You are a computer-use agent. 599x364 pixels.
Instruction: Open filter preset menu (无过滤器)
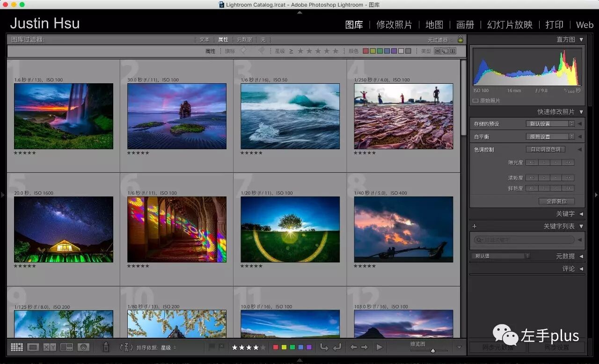tap(440, 40)
